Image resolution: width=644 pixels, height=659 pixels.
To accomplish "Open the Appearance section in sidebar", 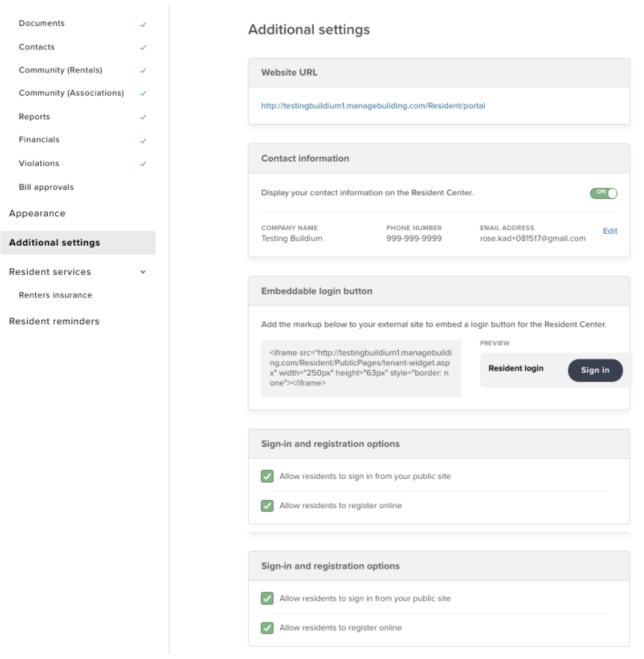I will pos(37,214).
